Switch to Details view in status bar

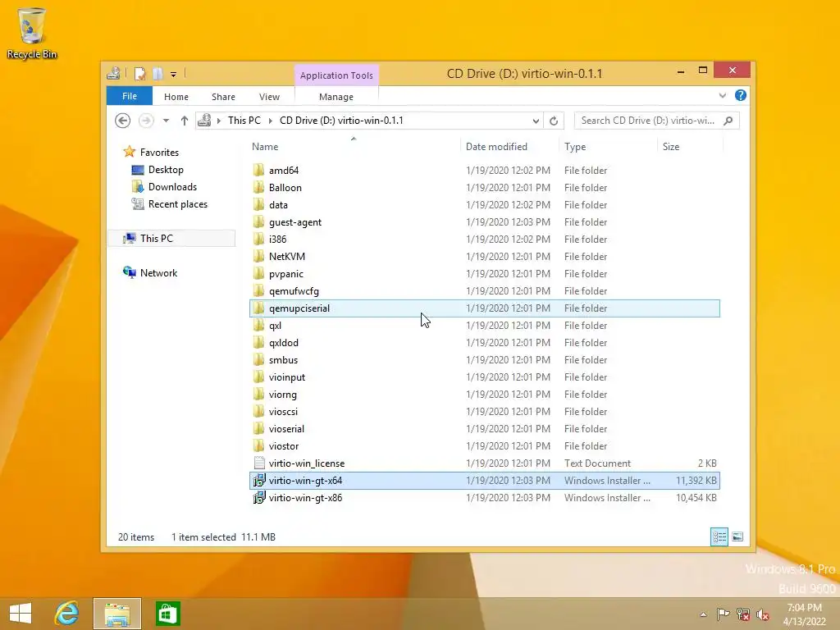719,536
